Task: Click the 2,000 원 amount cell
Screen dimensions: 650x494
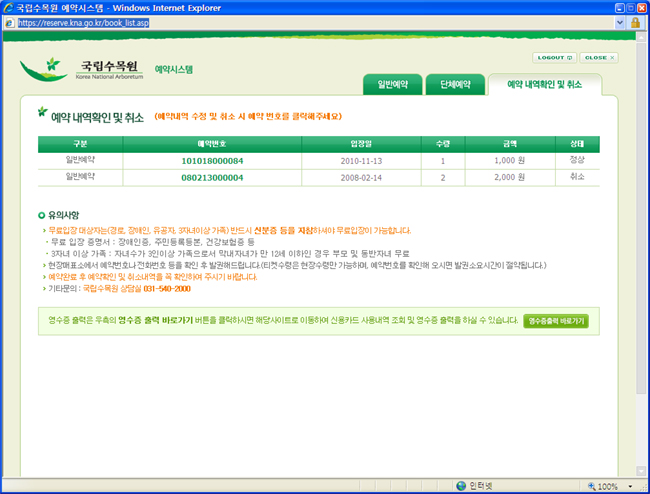Action: click(509, 177)
